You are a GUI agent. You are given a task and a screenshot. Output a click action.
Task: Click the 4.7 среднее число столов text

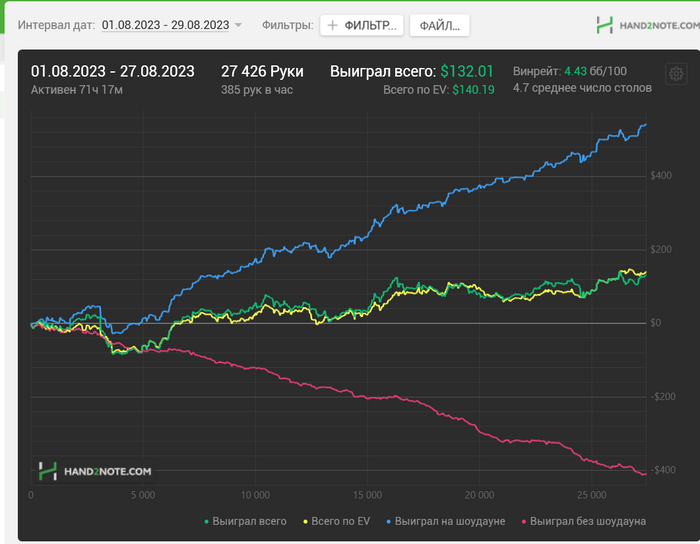(x=582, y=88)
